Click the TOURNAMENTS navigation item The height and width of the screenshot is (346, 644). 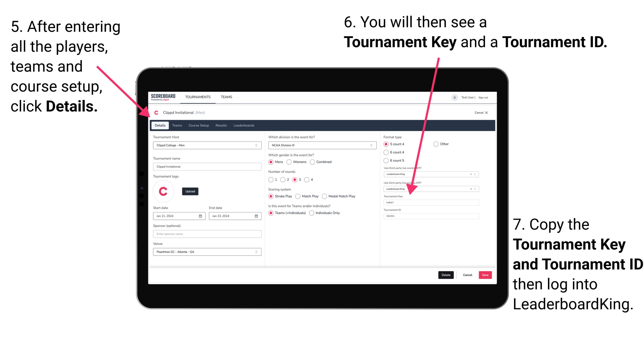(x=197, y=97)
